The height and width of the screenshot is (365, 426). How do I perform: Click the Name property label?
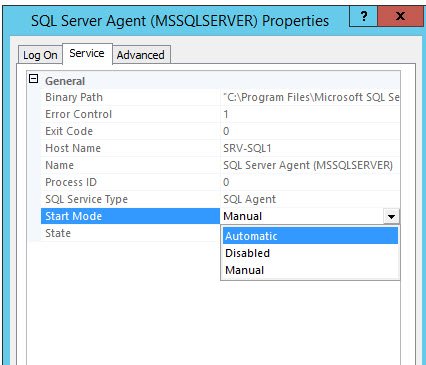tap(59, 165)
